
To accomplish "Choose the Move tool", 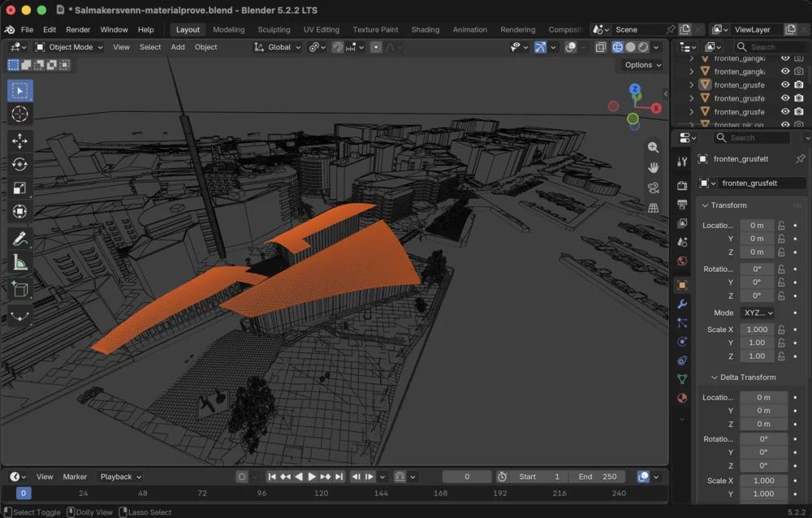I will point(19,141).
